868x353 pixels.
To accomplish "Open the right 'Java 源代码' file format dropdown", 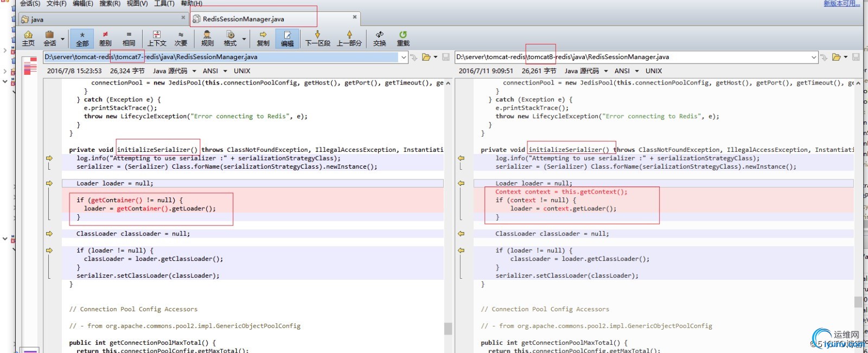I will tap(605, 71).
